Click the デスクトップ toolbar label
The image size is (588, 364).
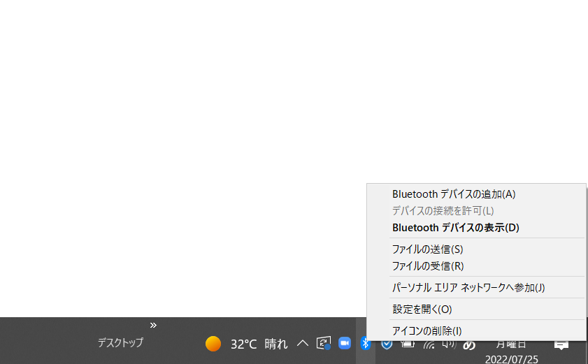click(120, 342)
